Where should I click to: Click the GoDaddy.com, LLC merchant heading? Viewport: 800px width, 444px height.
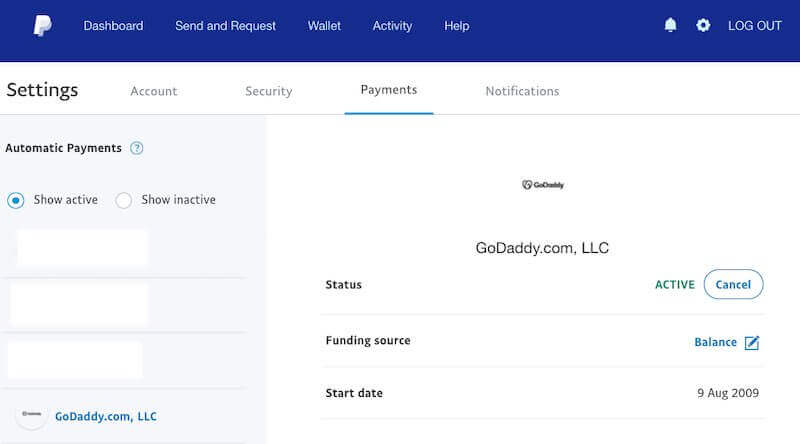[x=542, y=248]
